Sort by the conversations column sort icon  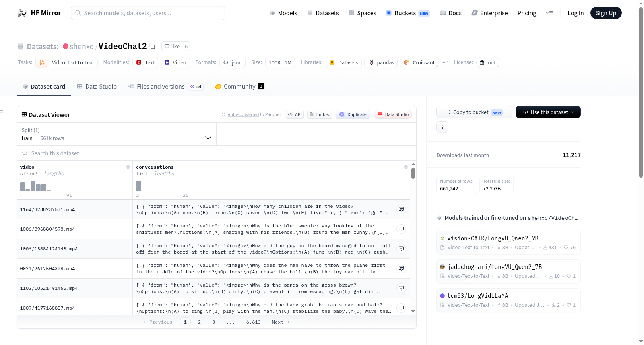406,167
